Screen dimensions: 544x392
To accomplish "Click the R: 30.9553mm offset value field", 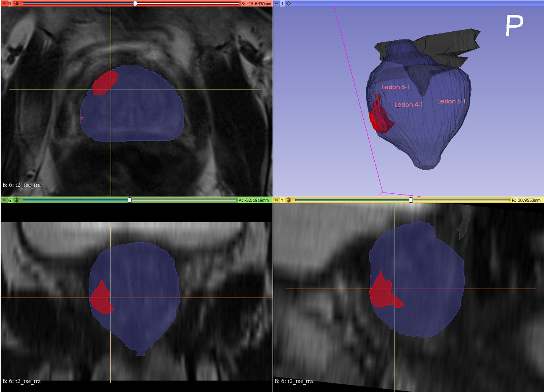I will point(527,201).
